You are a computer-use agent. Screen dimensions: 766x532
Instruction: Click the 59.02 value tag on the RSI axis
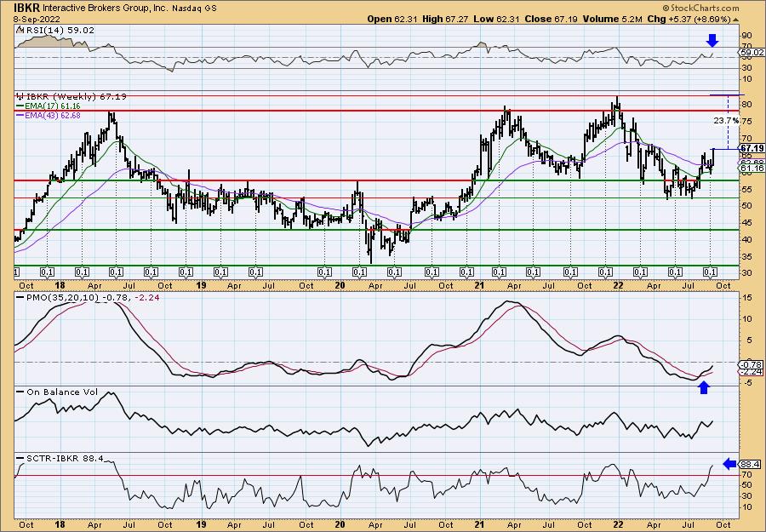752,52
